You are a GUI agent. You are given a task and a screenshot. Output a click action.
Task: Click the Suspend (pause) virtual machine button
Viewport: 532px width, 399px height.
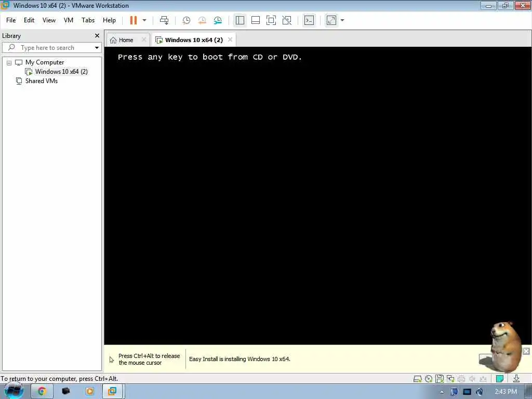point(134,20)
